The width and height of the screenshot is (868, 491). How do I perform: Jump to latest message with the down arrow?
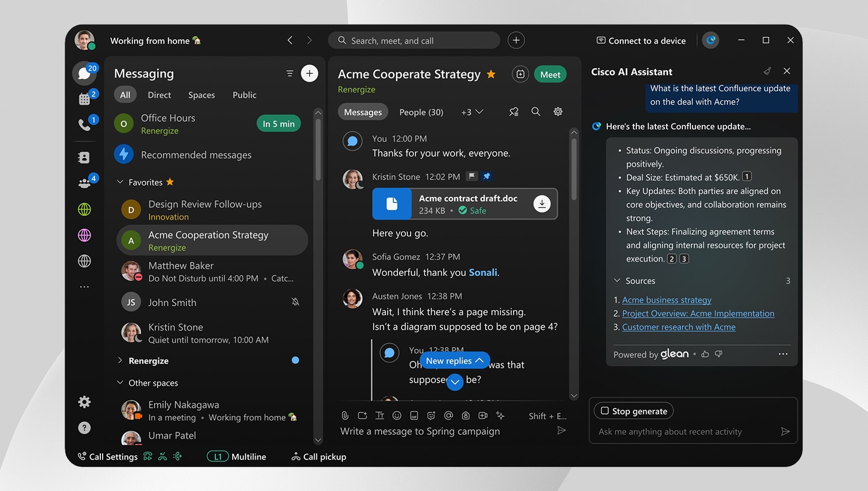click(x=455, y=381)
